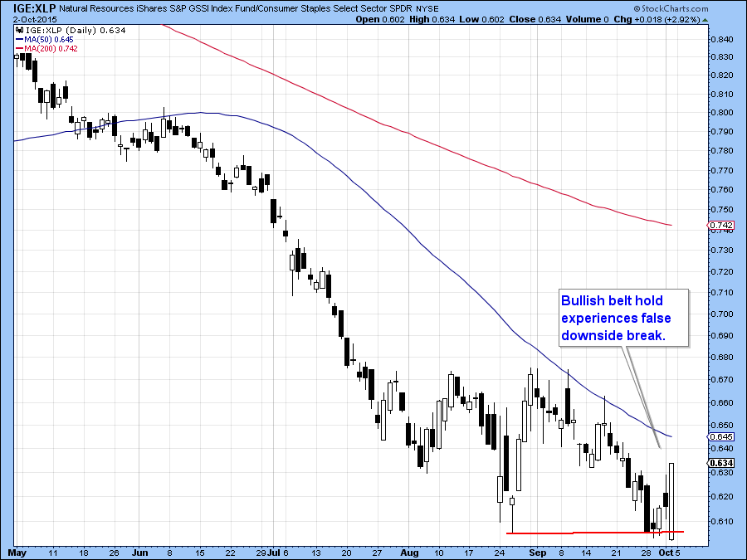747x560 pixels.
Task: Click the red 0.742 price tag on axis
Action: (720, 225)
